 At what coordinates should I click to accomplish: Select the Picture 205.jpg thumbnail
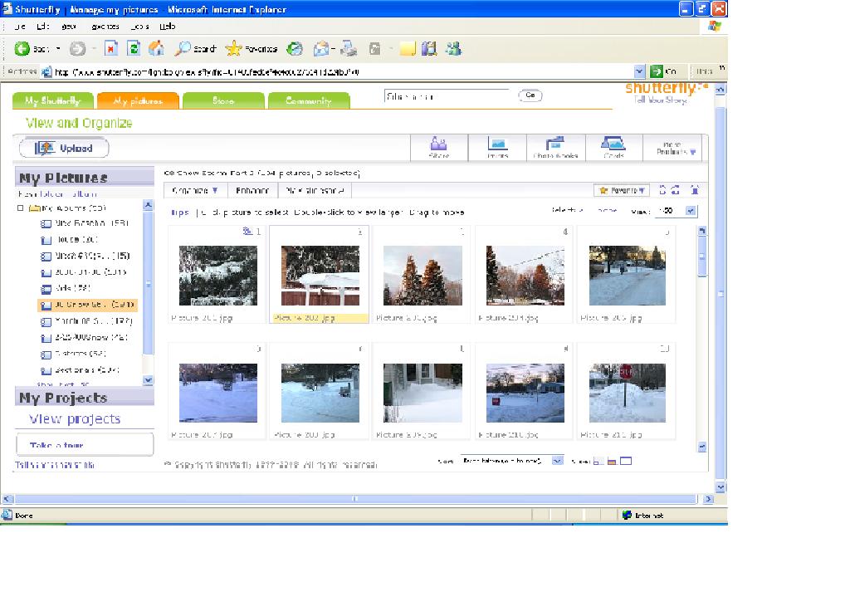pyautogui.click(x=627, y=275)
